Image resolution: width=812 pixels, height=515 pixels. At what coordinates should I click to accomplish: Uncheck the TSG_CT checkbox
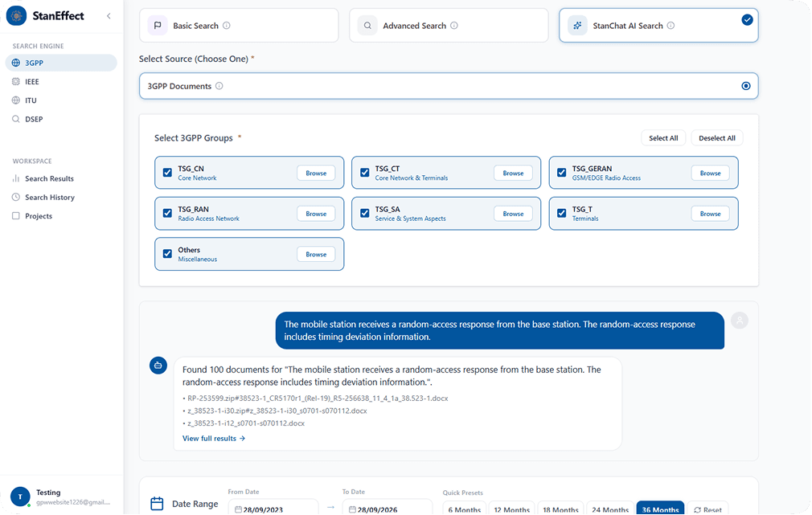point(364,173)
